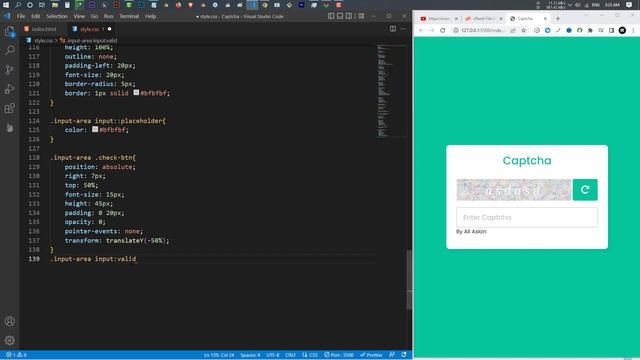Open notifications bell in status bar
This screenshot has width=640, height=360.
pos(404,355)
